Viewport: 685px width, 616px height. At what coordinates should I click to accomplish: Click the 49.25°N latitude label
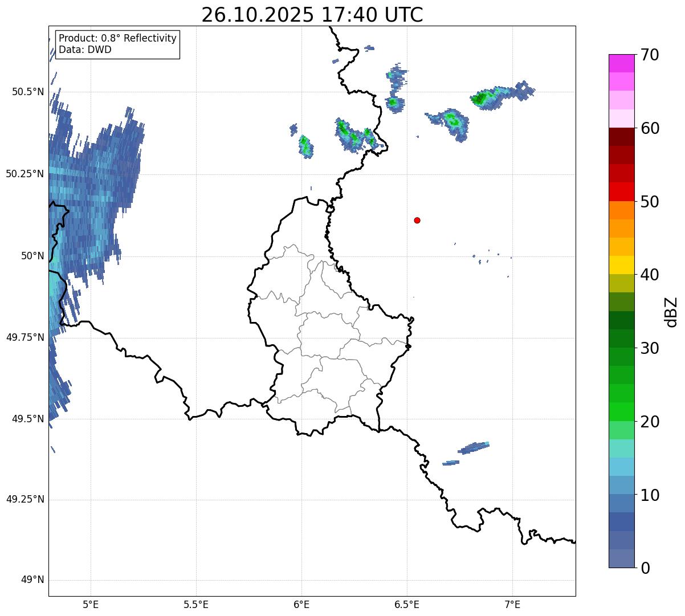pos(25,500)
